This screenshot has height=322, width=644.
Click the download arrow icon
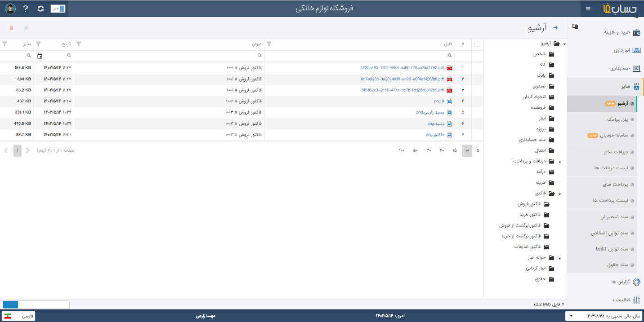pyautogui.click(x=26, y=28)
